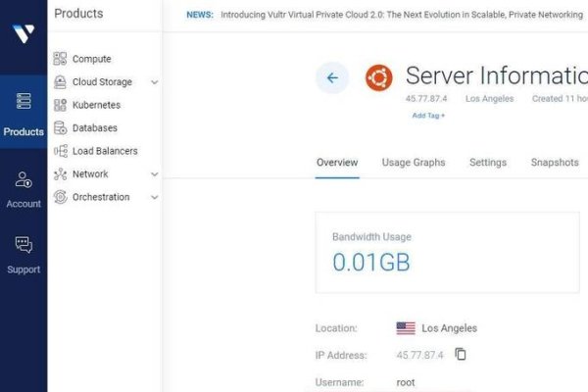
Task: Click the Bandwidth Usage card
Action: [447, 252]
